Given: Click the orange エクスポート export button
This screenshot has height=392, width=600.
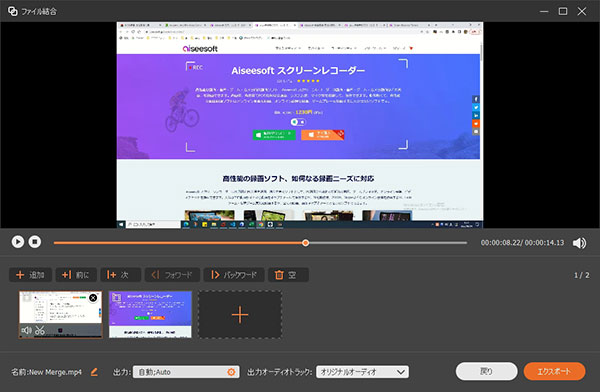Looking at the screenshot, I should [554, 371].
